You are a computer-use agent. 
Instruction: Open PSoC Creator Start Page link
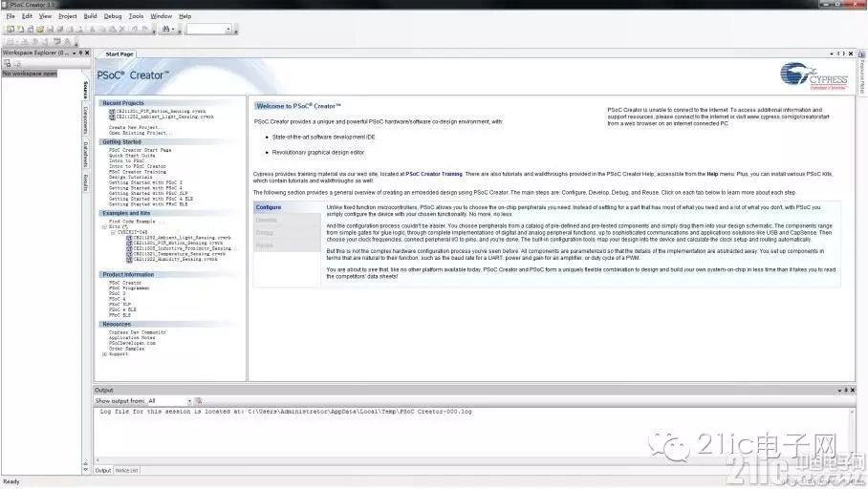coord(141,150)
